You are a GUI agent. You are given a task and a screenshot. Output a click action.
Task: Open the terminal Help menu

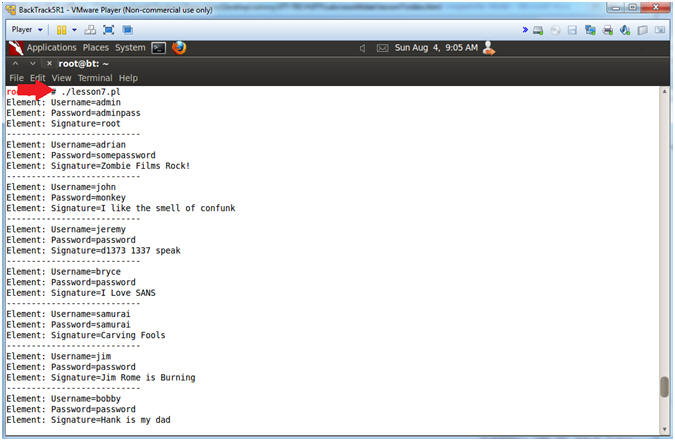coord(128,78)
